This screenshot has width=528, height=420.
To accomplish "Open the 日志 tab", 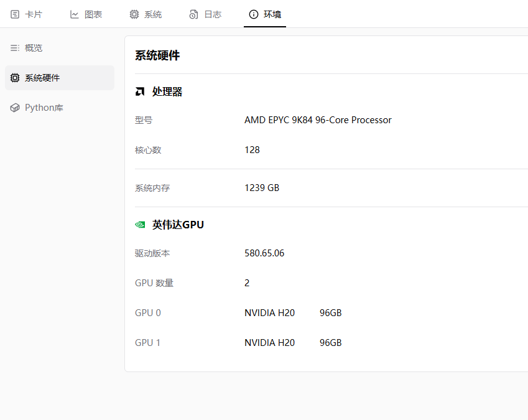I will pos(205,14).
